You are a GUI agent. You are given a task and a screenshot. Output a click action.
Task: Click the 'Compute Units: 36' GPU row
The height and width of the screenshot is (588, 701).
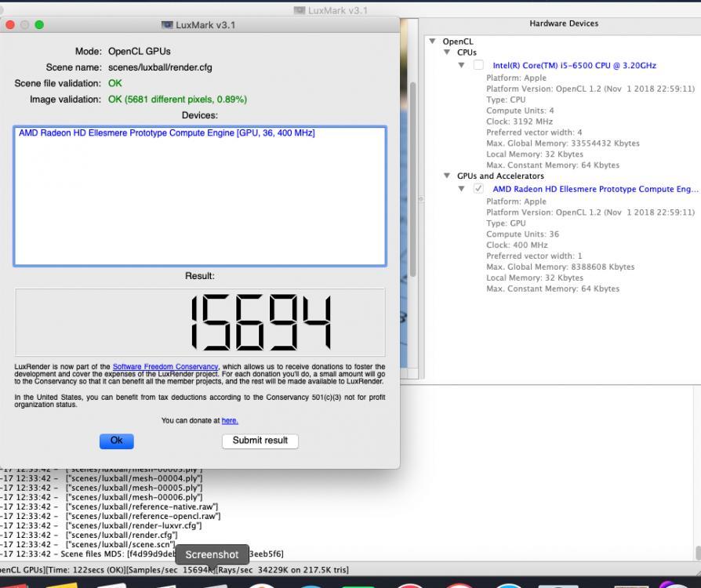point(523,234)
